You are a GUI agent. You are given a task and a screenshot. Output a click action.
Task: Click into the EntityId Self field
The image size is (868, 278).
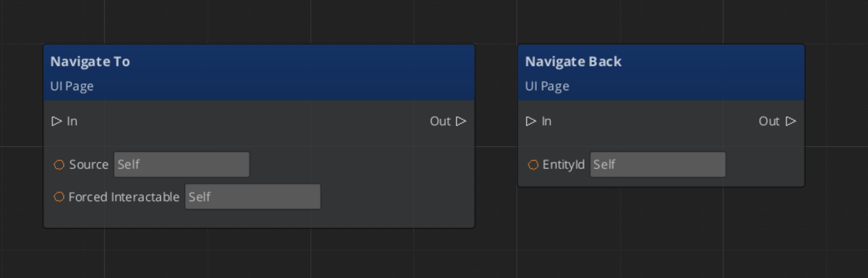pyautogui.click(x=658, y=165)
